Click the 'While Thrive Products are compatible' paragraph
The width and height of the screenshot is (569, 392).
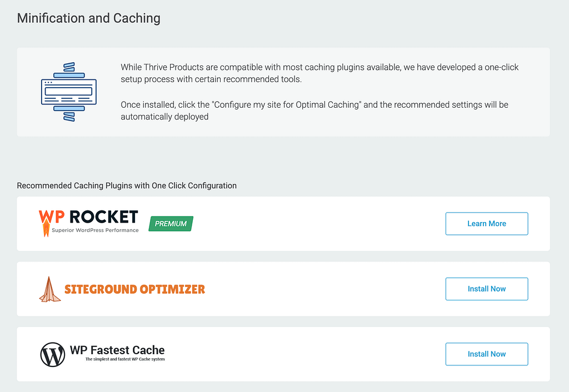point(320,73)
